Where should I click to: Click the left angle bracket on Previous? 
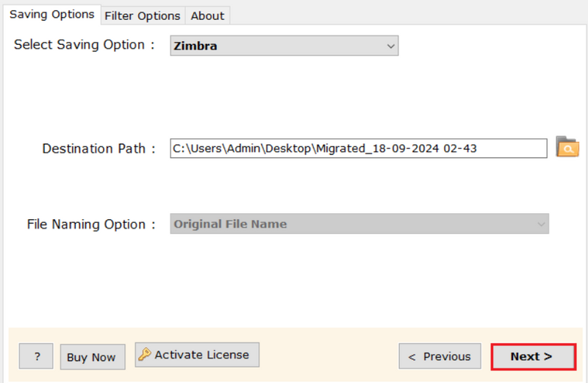click(x=412, y=357)
